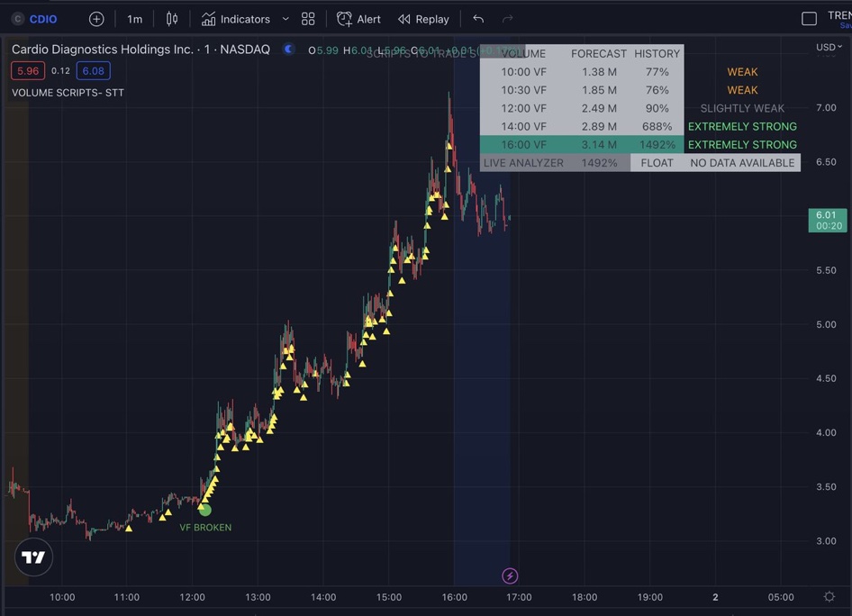Click the FLOAT cell

coord(657,163)
